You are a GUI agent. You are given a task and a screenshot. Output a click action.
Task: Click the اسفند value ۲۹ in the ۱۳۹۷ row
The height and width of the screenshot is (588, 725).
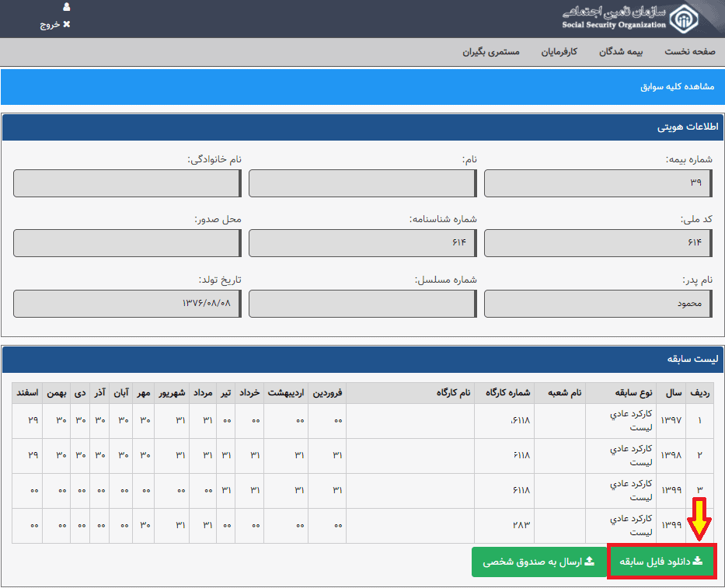pos(33,420)
